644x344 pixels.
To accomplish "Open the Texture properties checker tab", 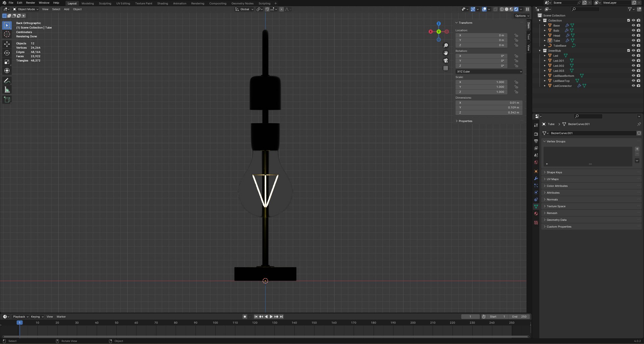I will (x=536, y=223).
